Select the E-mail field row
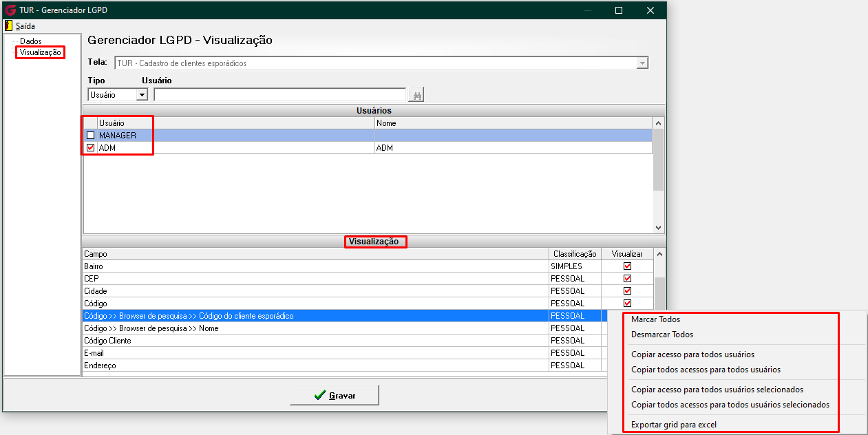 tap(315, 353)
